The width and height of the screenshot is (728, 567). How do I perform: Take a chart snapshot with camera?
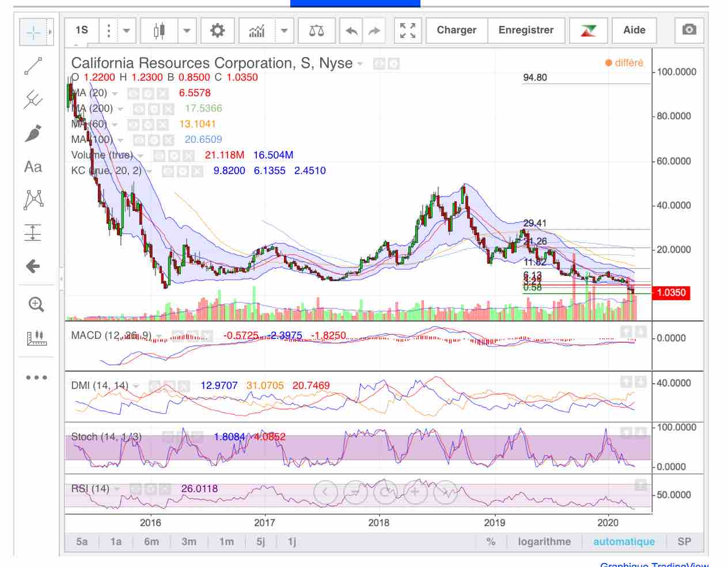click(689, 29)
